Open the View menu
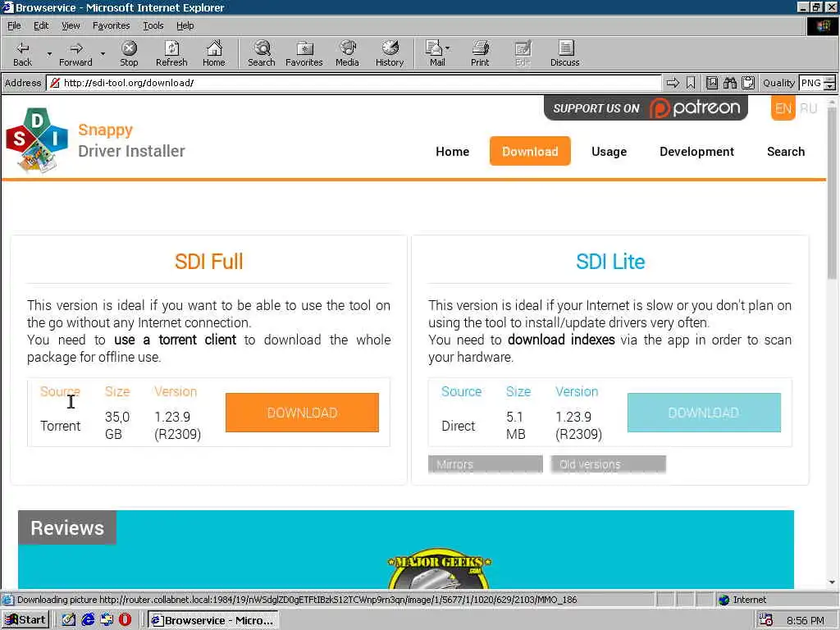Screen dimensions: 840x630 [71, 25]
